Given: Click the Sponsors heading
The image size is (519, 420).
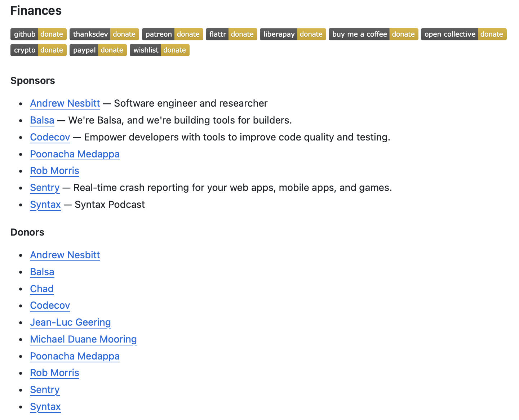Looking at the screenshot, I should point(33,81).
